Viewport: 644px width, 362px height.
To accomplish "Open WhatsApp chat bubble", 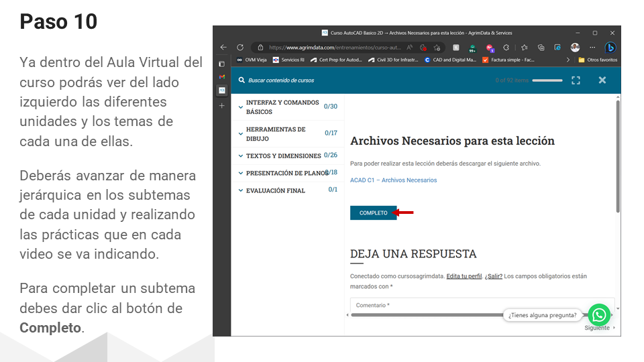I will point(599,315).
